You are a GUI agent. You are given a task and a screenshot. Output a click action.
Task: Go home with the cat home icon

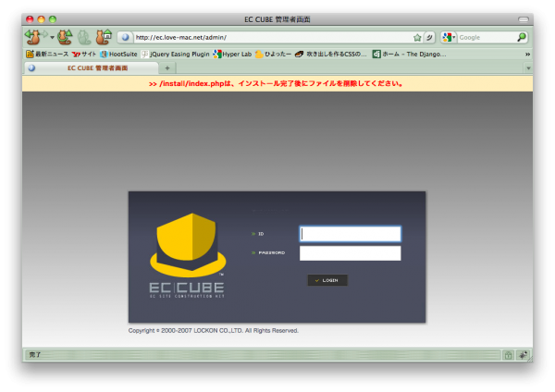coord(104,37)
